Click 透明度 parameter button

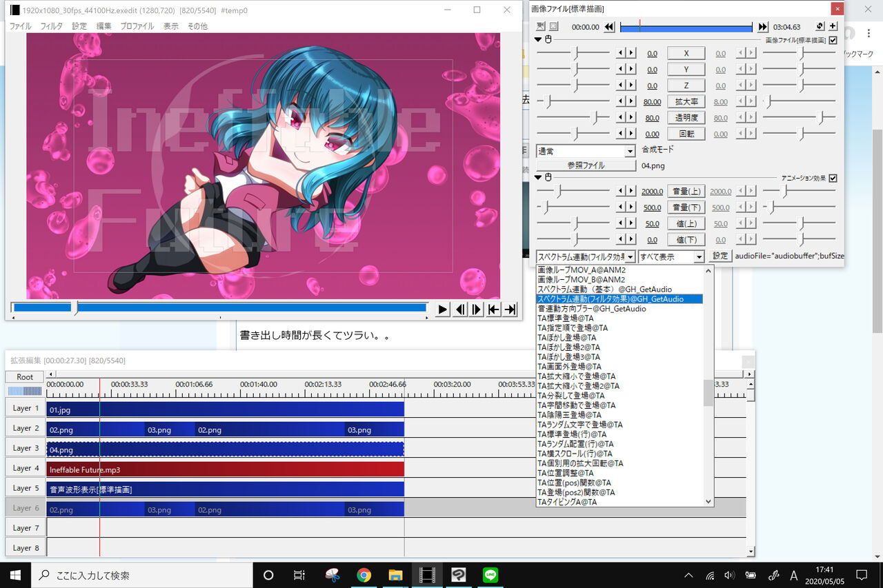coord(686,118)
